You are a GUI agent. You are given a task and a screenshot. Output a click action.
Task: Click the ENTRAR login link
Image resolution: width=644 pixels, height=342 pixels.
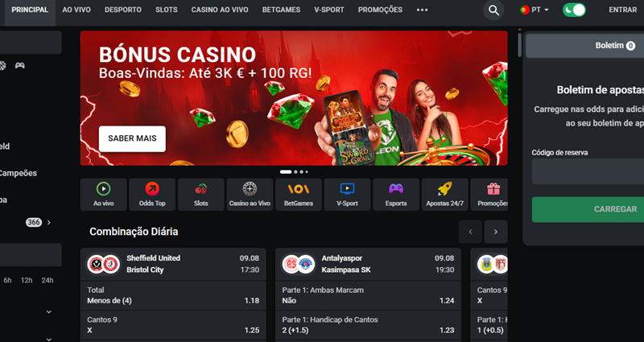[x=622, y=10]
